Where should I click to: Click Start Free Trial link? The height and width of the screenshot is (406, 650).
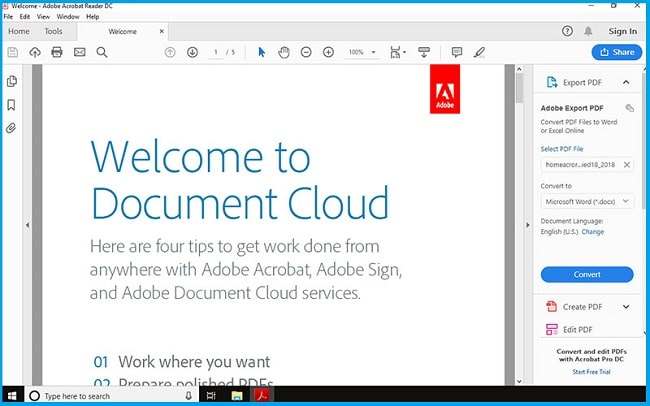point(591,372)
